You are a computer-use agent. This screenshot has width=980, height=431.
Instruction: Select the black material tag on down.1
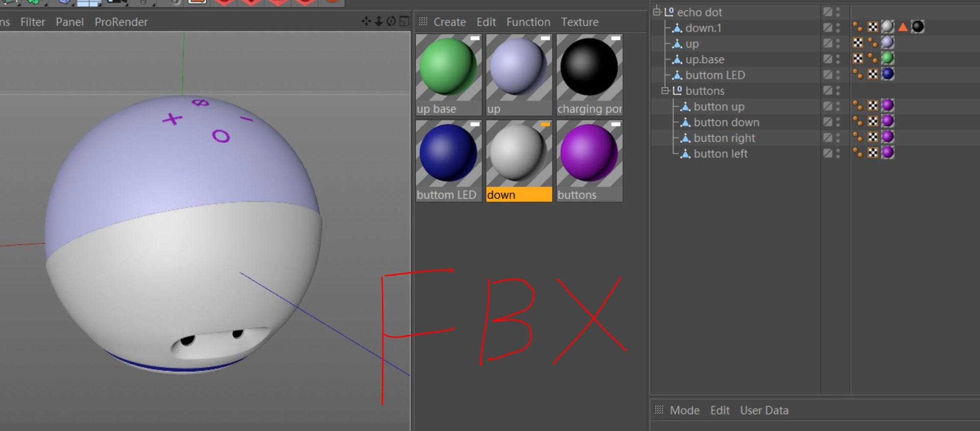[x=918, y=27]
